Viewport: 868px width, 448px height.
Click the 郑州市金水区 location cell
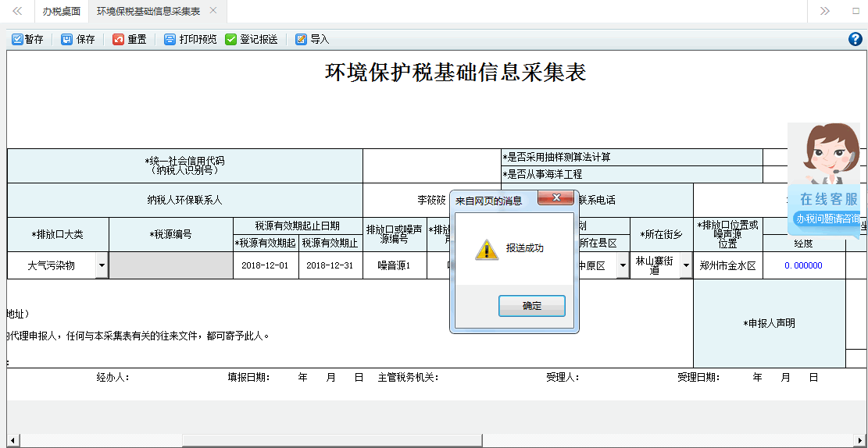click(728, 265)
